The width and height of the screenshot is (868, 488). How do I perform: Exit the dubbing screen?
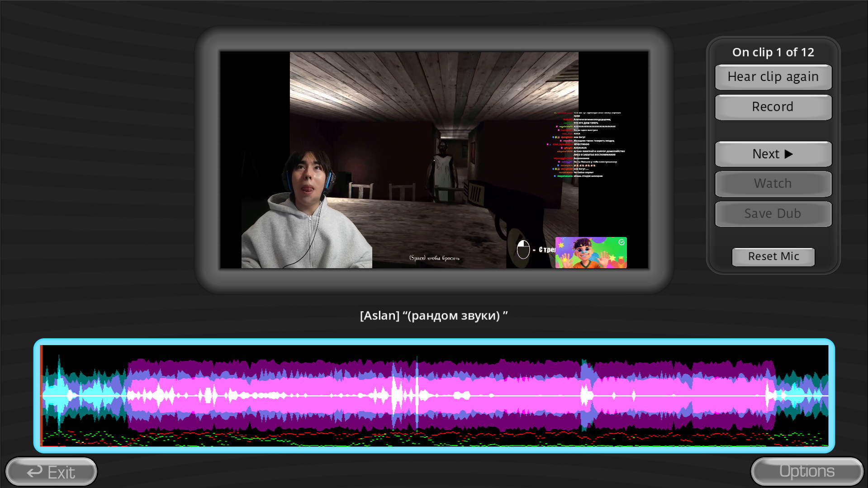pyautogui.click(x=51, y=472)
